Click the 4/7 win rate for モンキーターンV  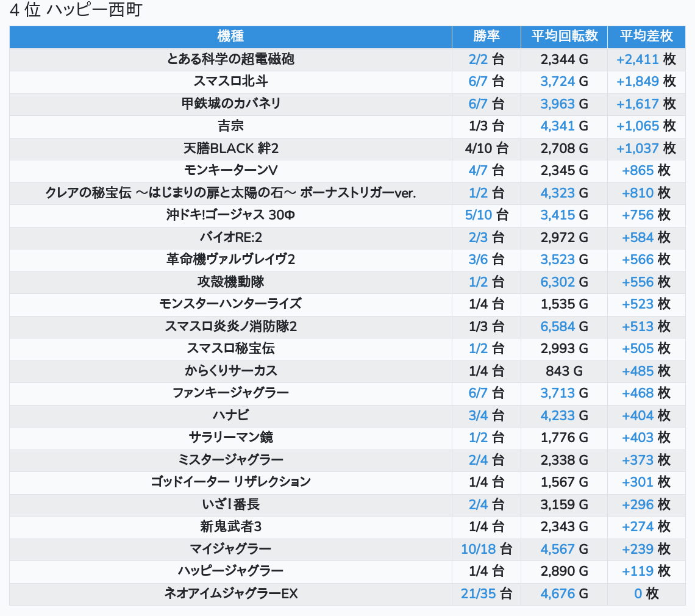tap(478, 171)
